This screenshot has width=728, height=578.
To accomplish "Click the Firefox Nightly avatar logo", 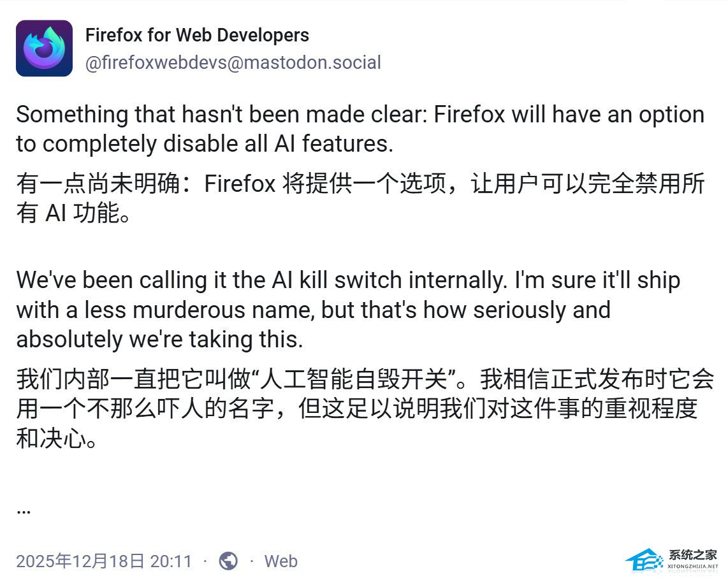I will 44,48.
